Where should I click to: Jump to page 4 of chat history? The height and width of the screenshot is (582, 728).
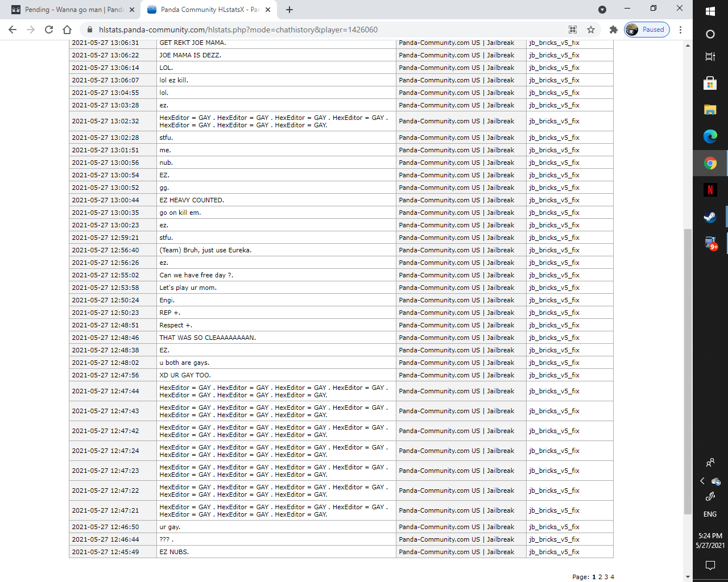[x=613, y=577]
